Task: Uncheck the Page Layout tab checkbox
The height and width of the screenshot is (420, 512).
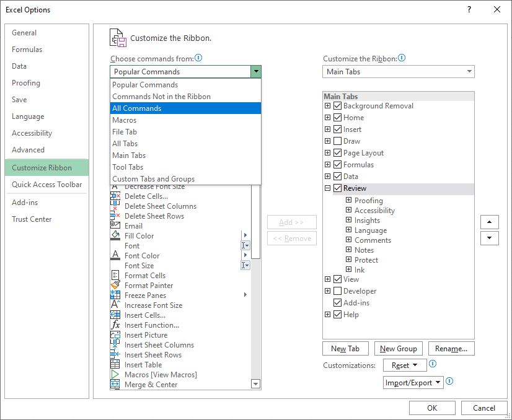Action: click(338, 153)
